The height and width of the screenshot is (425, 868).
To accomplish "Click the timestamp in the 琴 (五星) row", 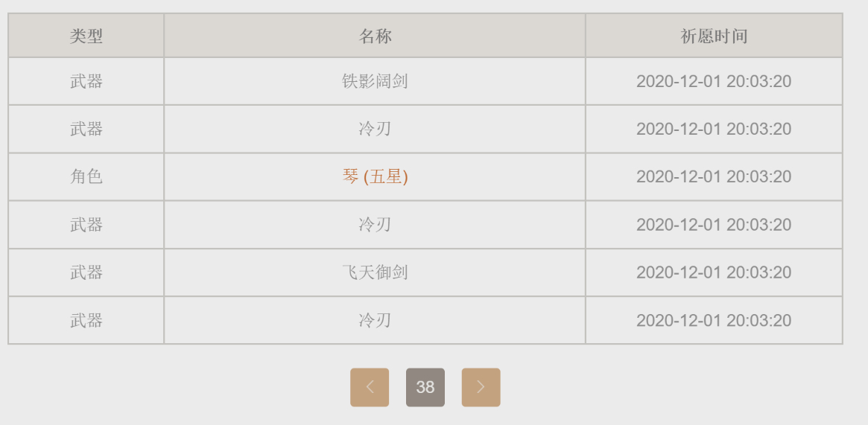I will (x=714, y=177).
